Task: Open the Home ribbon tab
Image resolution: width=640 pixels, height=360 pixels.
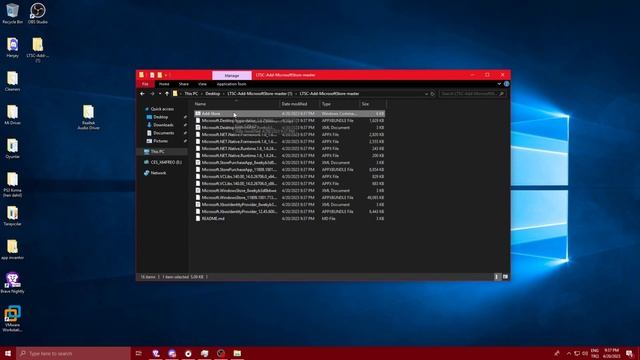Action: [x=164, y=84]
